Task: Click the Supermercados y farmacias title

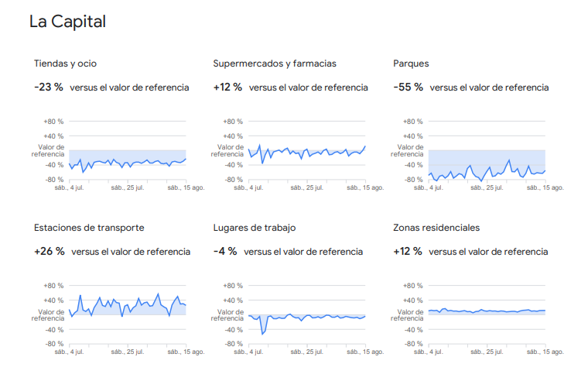Action: (275, 64)
